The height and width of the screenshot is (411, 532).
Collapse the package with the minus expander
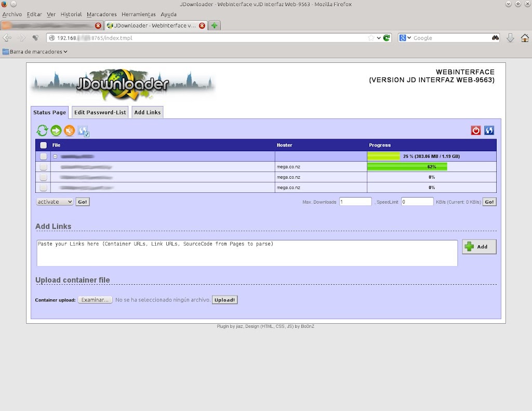pos(55,156)
